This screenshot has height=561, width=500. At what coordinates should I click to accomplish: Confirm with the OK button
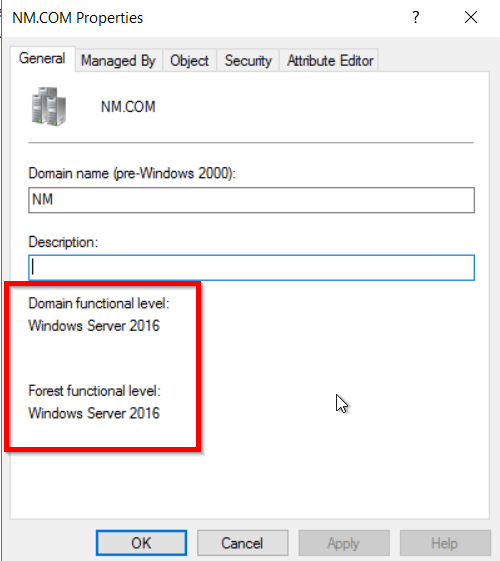click(141, 543)
